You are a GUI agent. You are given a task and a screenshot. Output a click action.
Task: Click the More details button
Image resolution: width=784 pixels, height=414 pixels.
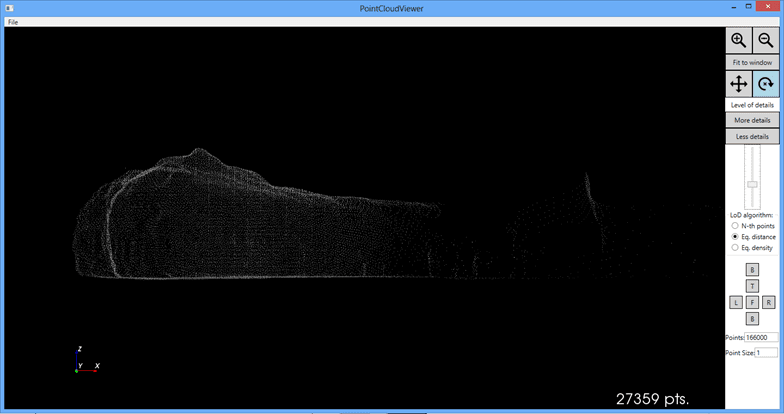point(752,120)
